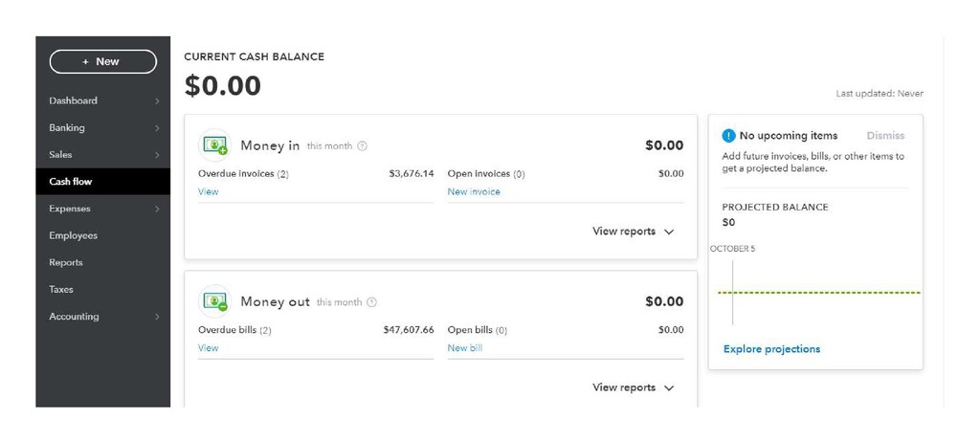Open the Employees menu item
This screenshot has width=980, height=443.
[74, 235]
